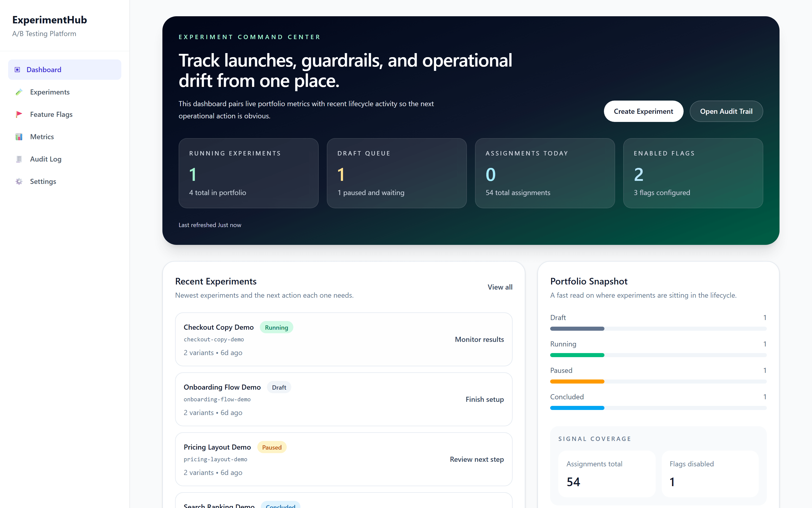
Task: Follow the View all link
Action: [500, 287]
